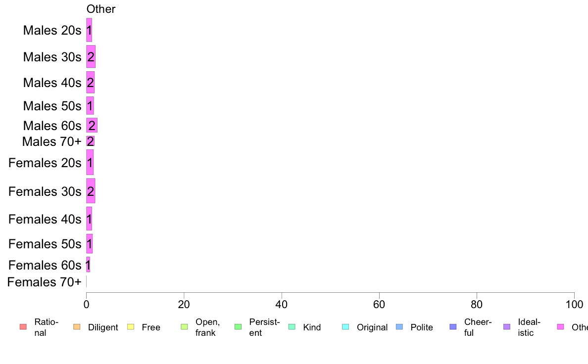Viewport: 588px width, 364px height.
Task: Select the Females 60s bar
Action: [x=88, y=265]
